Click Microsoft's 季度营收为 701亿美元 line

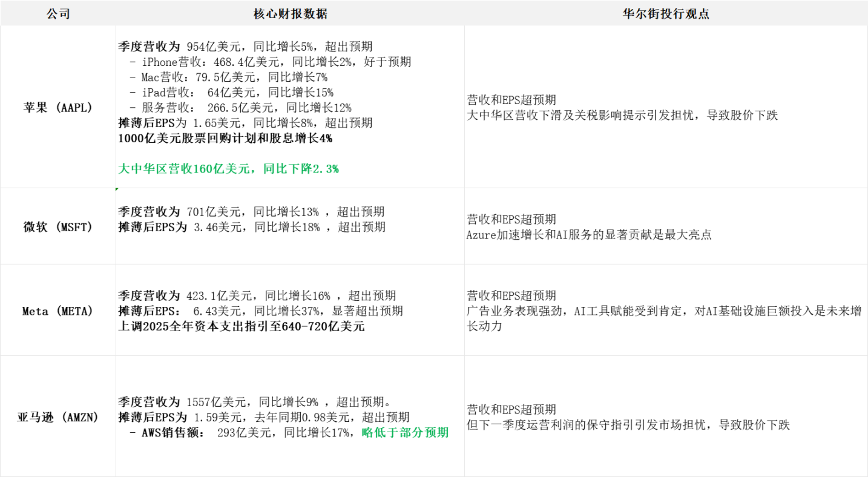click(251, 212)
